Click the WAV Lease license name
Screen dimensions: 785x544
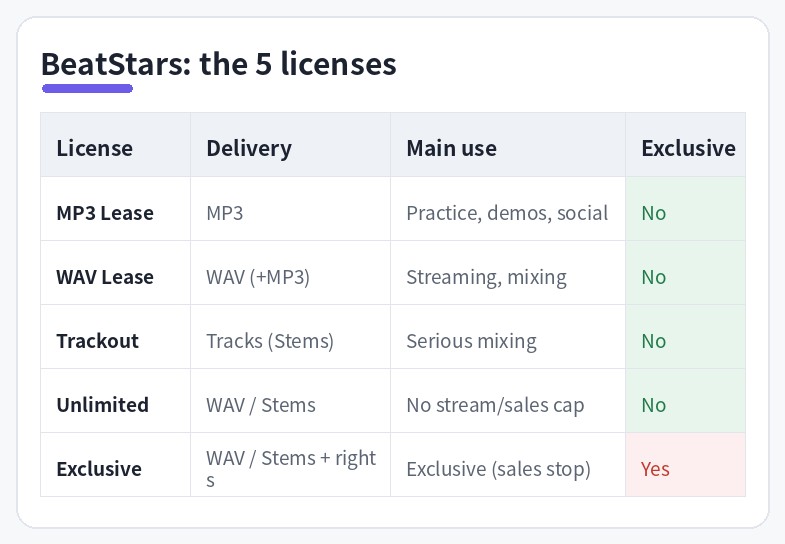(x=105, y=277)
